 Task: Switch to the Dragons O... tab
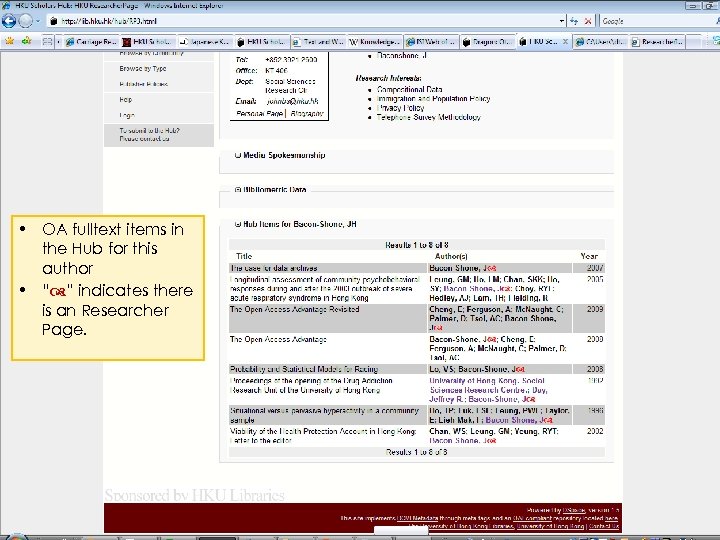click(x=488, y=42)
